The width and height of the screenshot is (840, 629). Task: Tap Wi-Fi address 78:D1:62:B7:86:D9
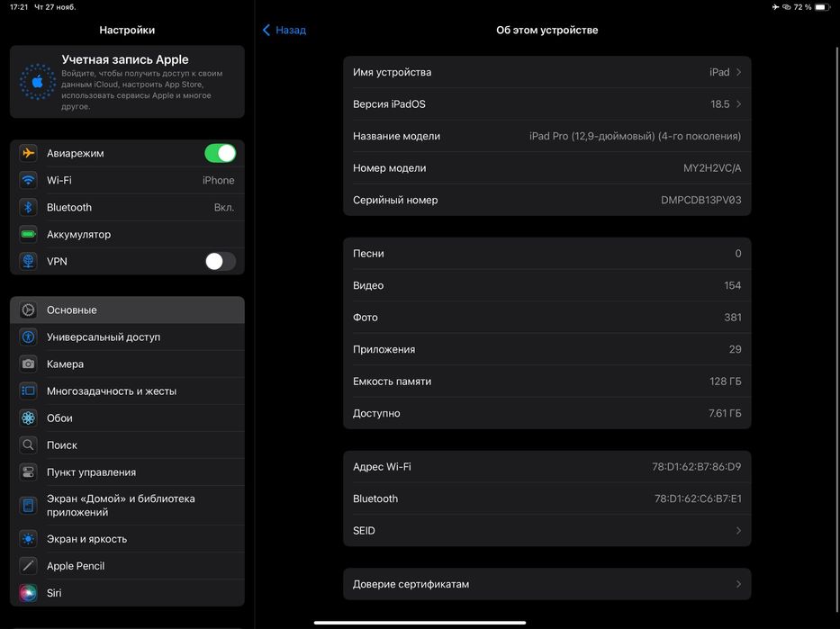click(x=697, y=467)
